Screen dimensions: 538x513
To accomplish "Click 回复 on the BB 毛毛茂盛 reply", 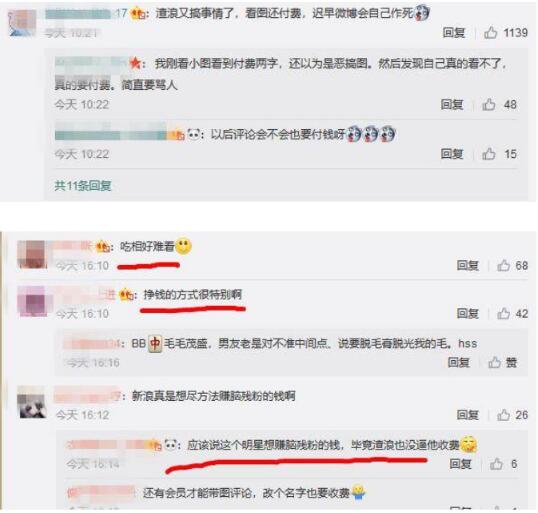I will tap(459, 362).
